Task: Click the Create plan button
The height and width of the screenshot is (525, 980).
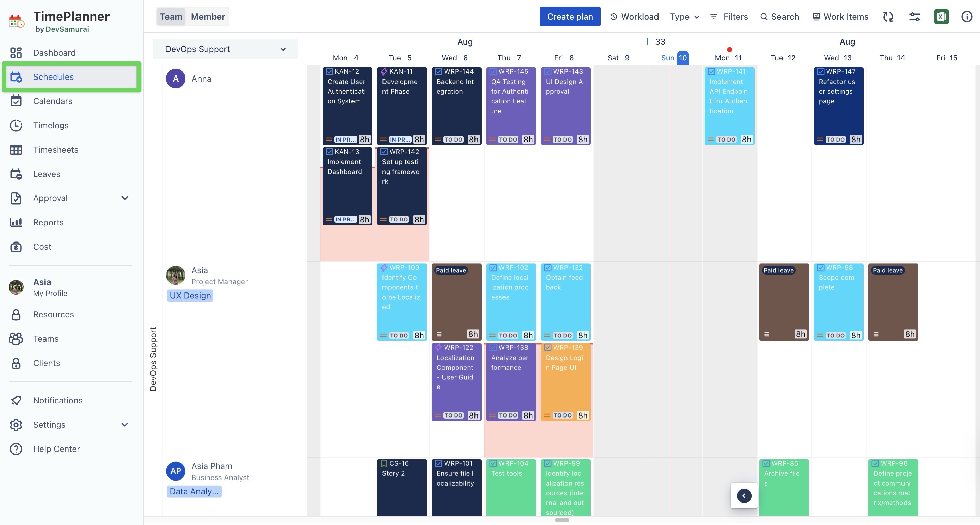Action: coord(570,17)
